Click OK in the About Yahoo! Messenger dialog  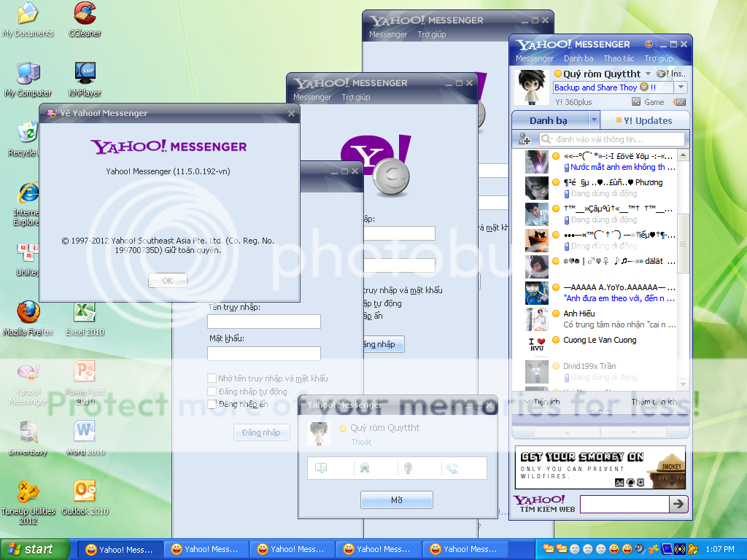(x=168, y=281)
